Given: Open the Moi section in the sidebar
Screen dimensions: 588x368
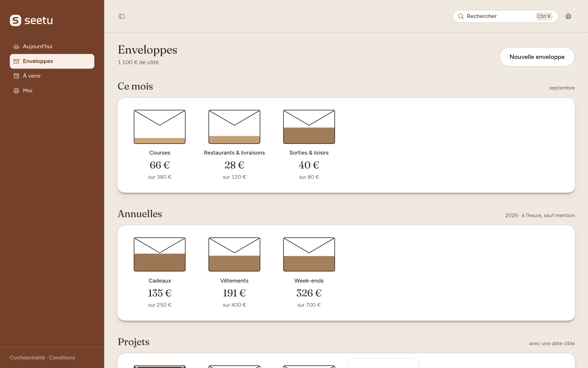Looking at the screenshot, I should pos(52,91).
